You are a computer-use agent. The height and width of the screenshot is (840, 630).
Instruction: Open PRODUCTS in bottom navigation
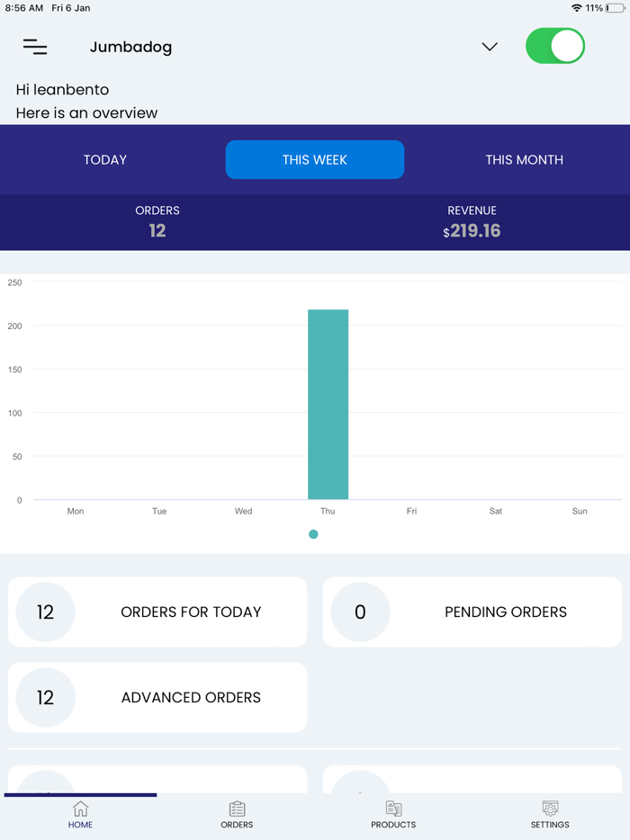[393, 815]
